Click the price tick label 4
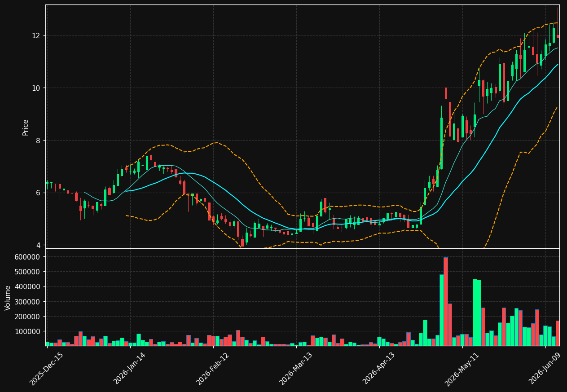Image resolution: width=567 pixels, height=392 pixels. click(x=38, y=245)
